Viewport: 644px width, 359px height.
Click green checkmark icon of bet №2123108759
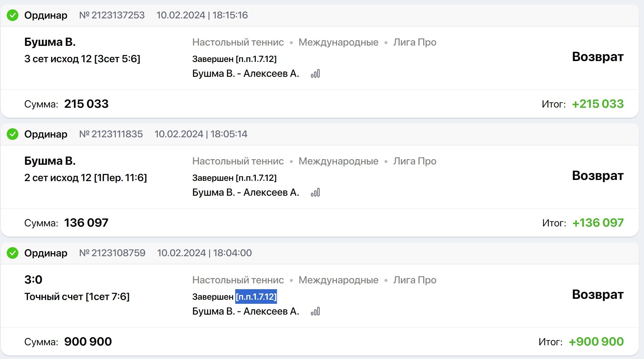[x=13, y=253]
